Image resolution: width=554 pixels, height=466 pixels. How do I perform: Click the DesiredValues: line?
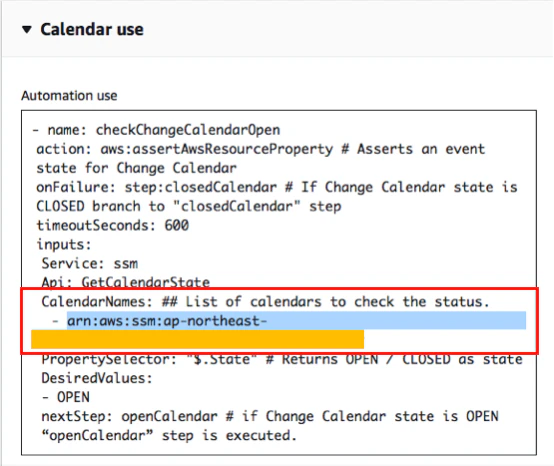point(97,378)
